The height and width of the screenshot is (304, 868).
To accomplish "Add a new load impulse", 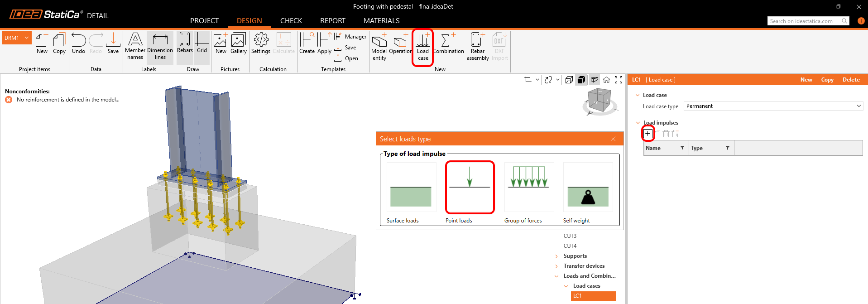I will pos(648,134).
